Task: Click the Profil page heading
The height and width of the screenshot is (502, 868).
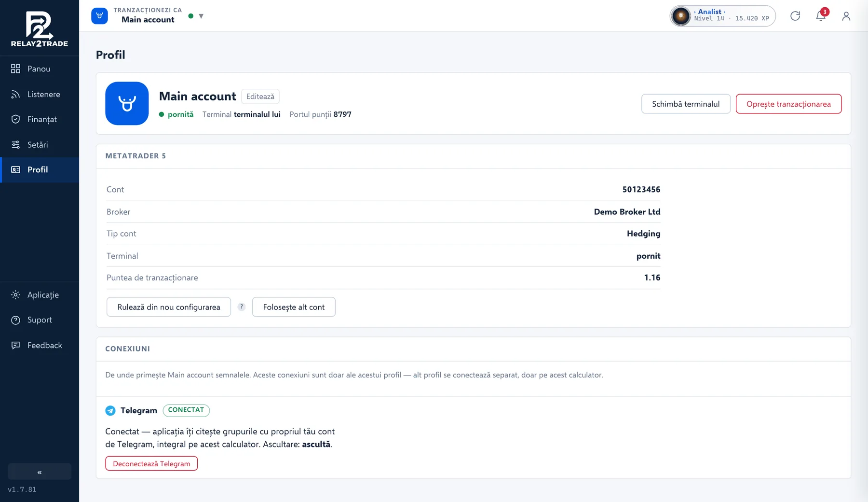Action: tap(110, 55)
